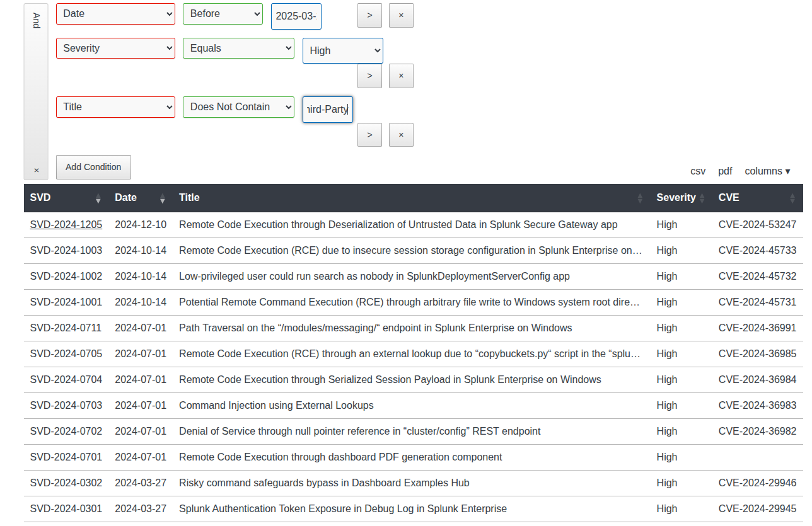Export table as csv

[698, 171]
